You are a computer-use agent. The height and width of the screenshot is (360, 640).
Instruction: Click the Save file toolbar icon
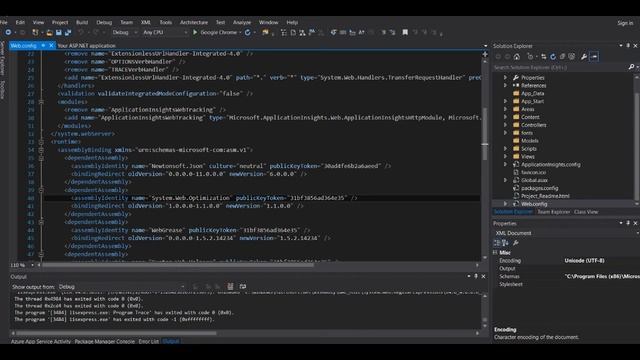[59, 32]
